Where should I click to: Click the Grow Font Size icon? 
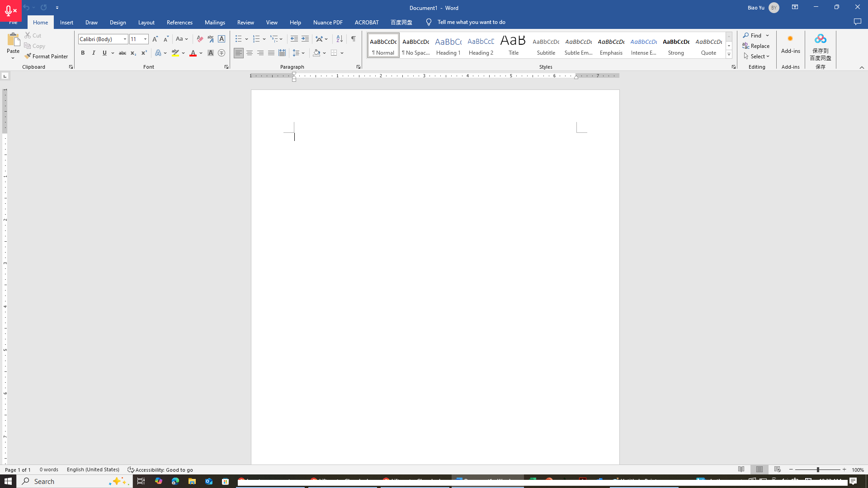coord(155,39)
